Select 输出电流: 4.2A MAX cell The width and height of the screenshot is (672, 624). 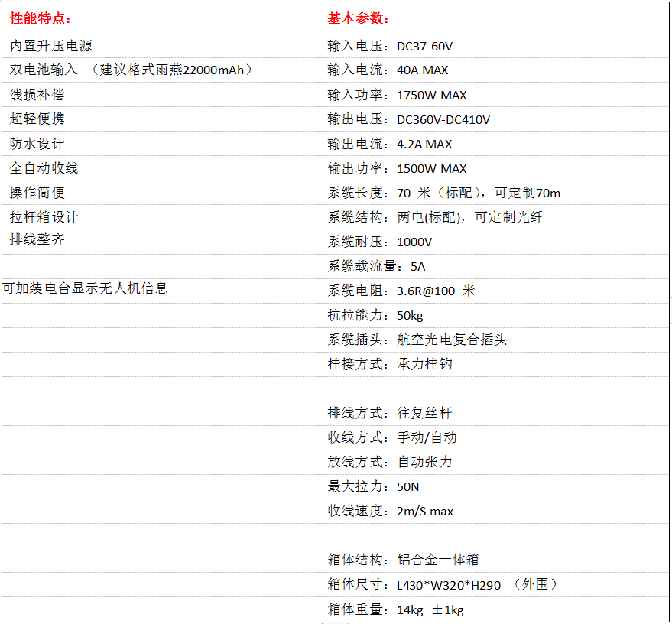[x=494, y=144]
